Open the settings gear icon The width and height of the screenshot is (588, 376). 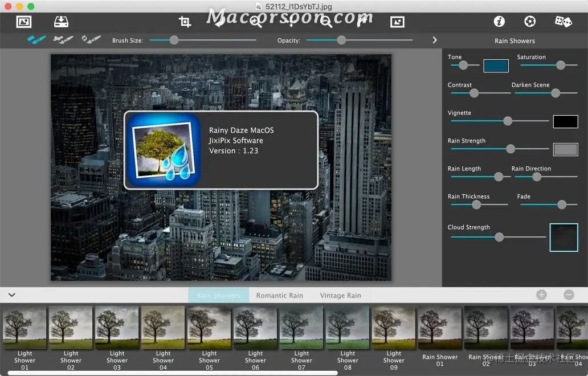pos(529,22)
